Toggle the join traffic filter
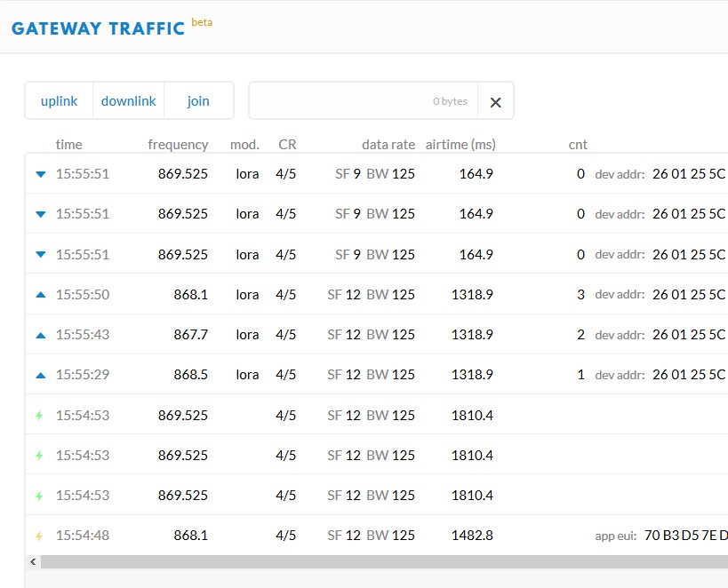 (198, 101)
